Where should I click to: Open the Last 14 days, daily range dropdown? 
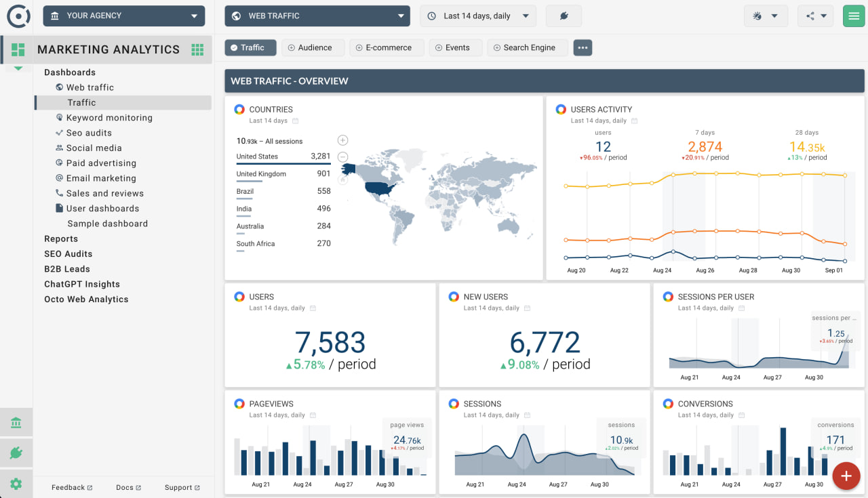[478, 16]
